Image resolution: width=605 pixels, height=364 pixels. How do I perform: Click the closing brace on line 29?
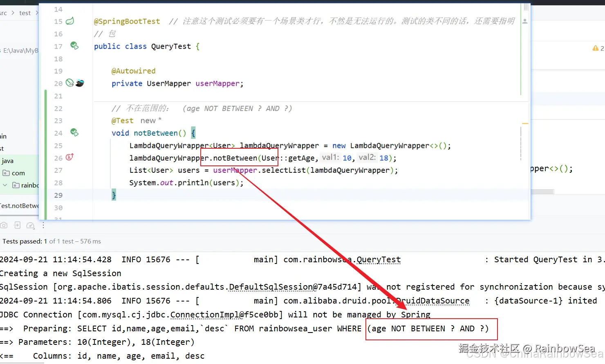(114, 195)
